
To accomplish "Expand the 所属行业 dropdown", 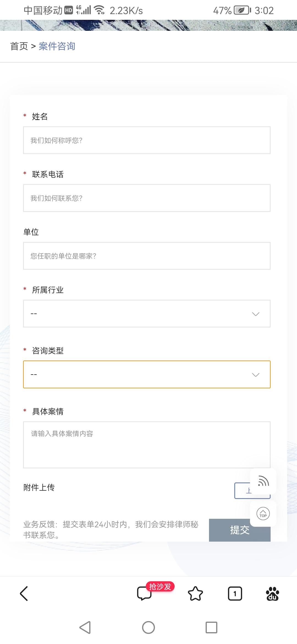I will click(147, 314).
